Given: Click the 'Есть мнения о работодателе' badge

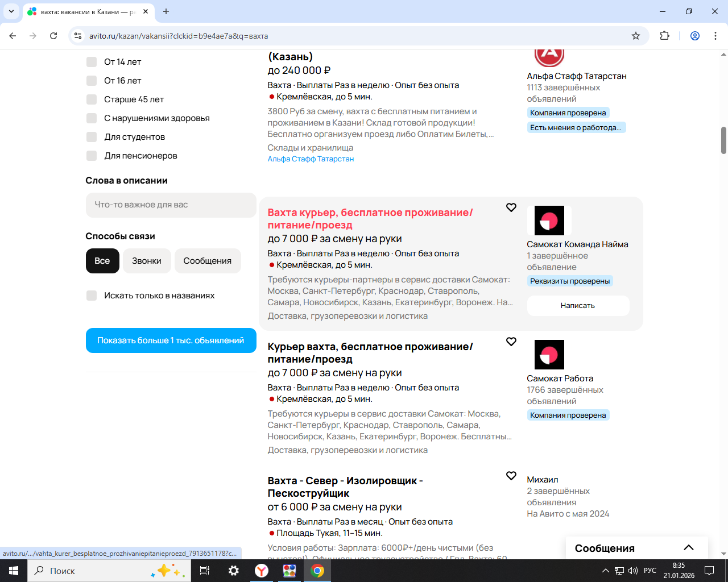Looking at the screenshot, I should pos(576,128).
